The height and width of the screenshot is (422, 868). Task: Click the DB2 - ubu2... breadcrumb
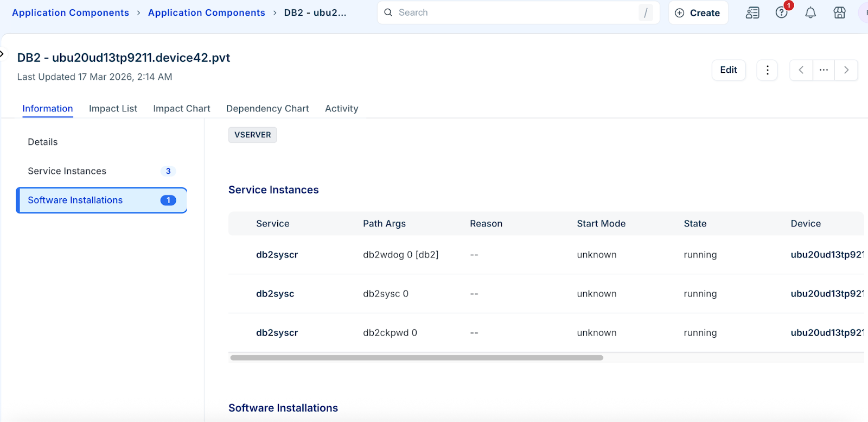pos(315,12)
